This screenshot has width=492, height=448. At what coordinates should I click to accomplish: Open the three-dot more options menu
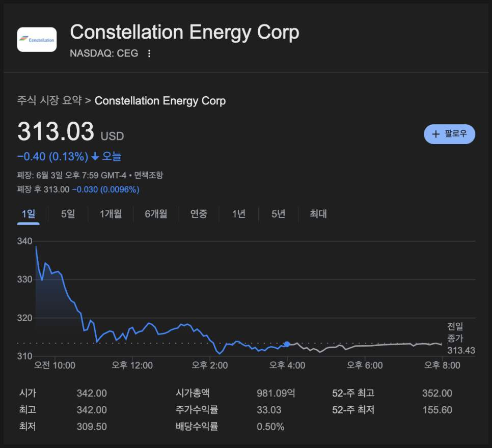click(x=149, y=53)
